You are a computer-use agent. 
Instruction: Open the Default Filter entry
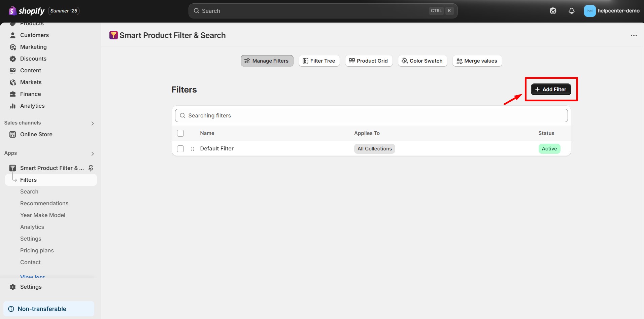(216, 149)
